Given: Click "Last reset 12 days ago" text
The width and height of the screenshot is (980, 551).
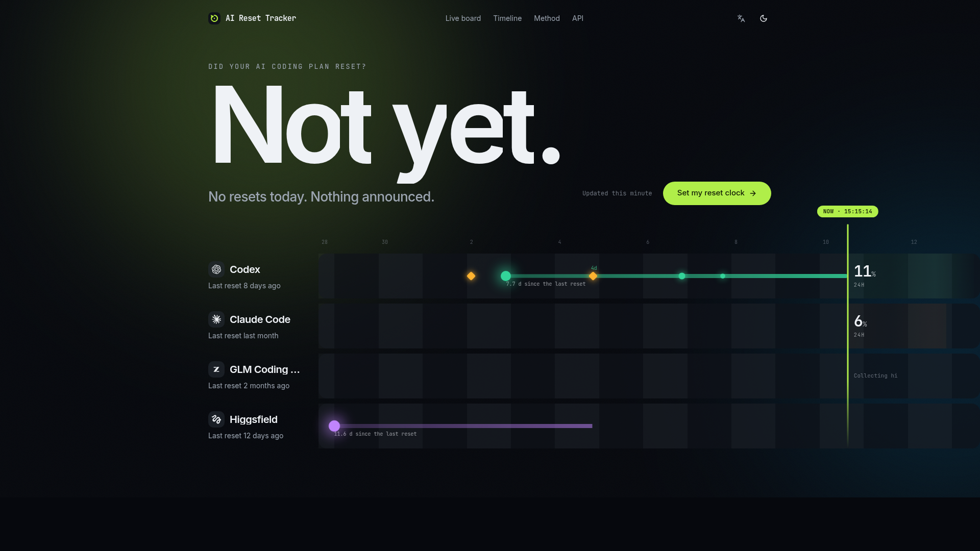Looking at the screenshot, I should (246, 436).
